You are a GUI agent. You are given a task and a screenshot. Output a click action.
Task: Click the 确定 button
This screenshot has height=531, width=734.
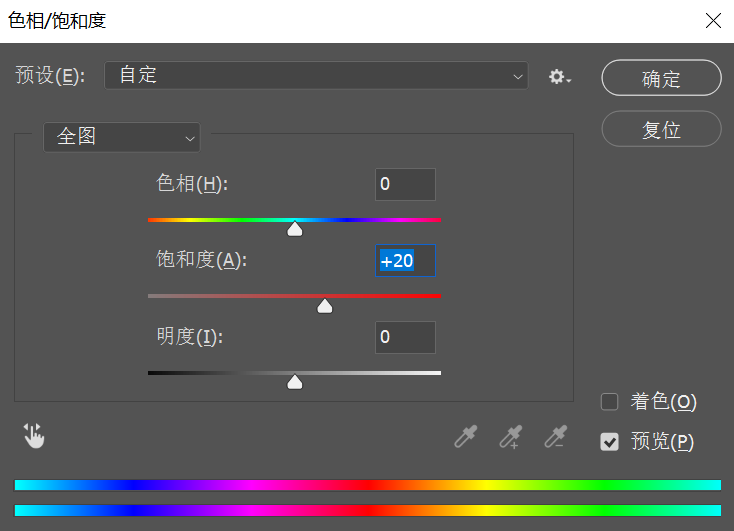click(661, 79)
